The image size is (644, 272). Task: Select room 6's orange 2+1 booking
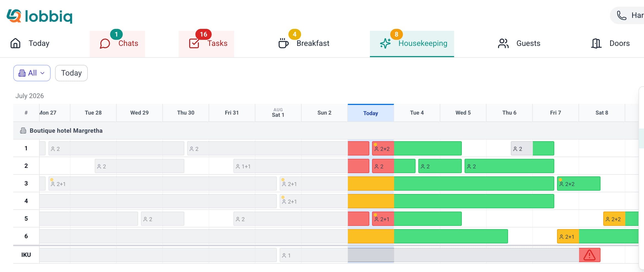[568, 236]
